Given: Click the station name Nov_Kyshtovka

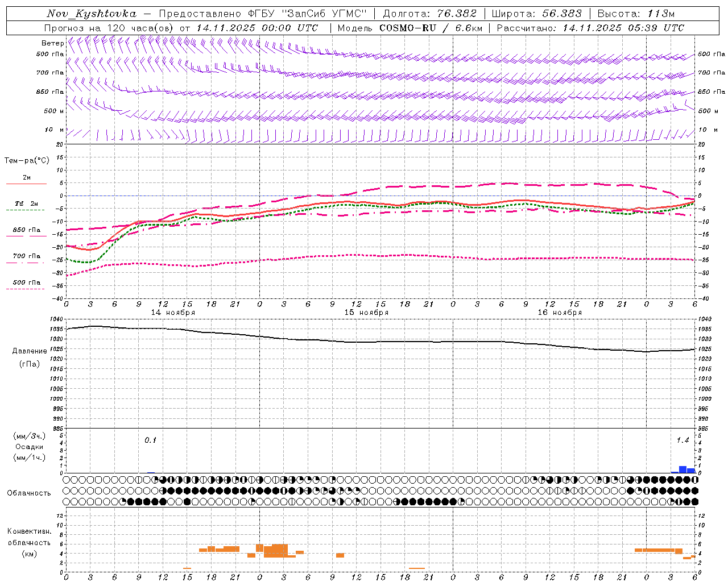Looking at the screenshot, I should (92, 14).
